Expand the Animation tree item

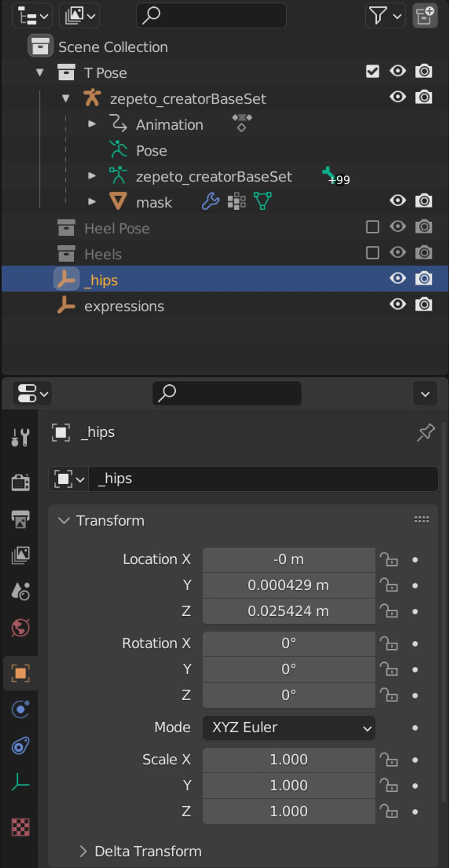(92, 124)
